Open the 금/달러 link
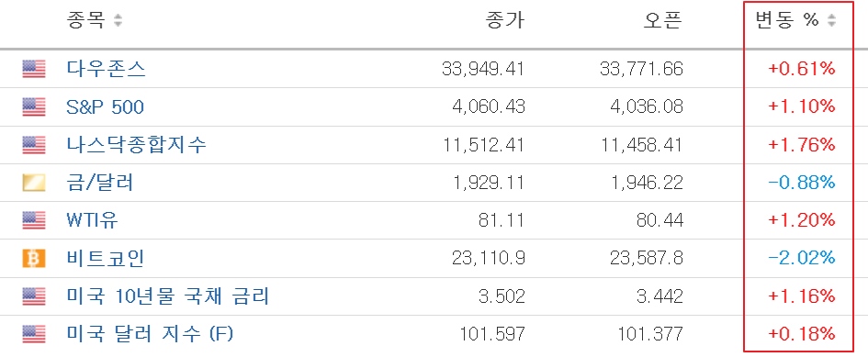Image resolution: width=868 pixels, height=357 pixels. [x=99, y=183]
